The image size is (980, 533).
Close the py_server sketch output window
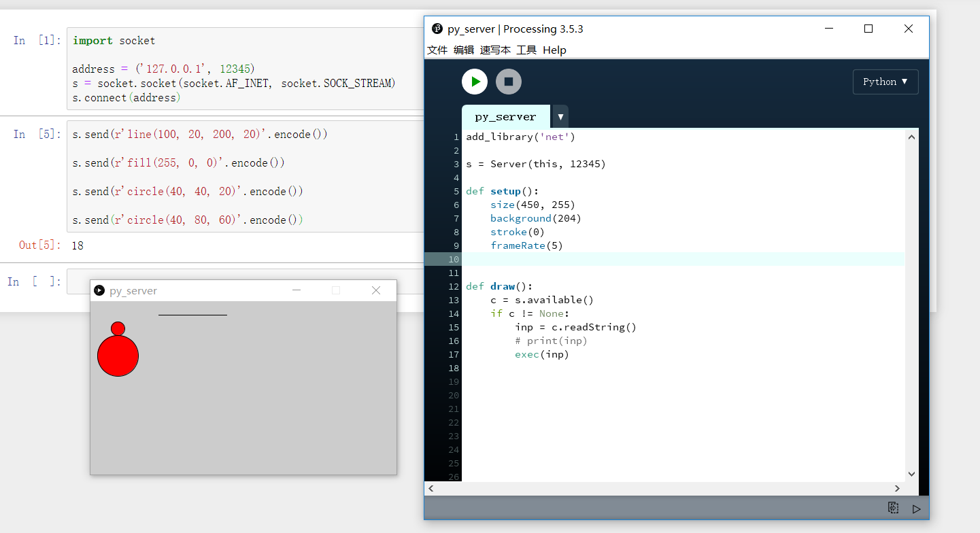click(376, 290)
